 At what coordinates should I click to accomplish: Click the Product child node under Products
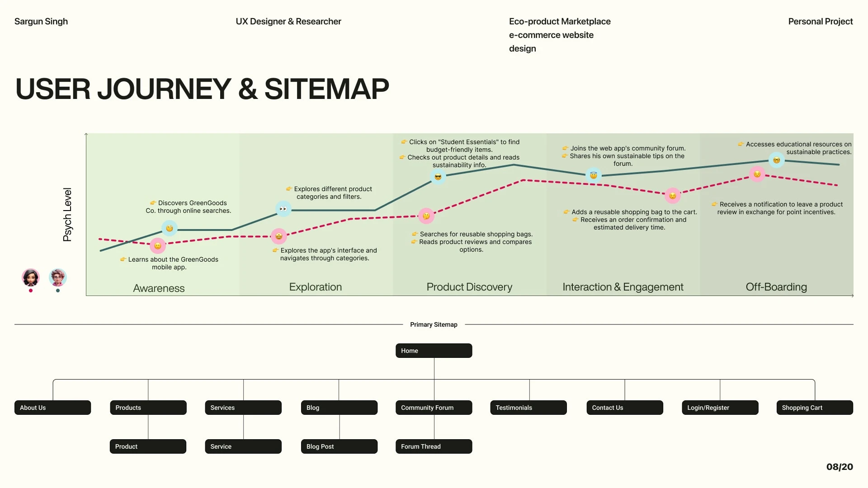(x=148, y=446)
